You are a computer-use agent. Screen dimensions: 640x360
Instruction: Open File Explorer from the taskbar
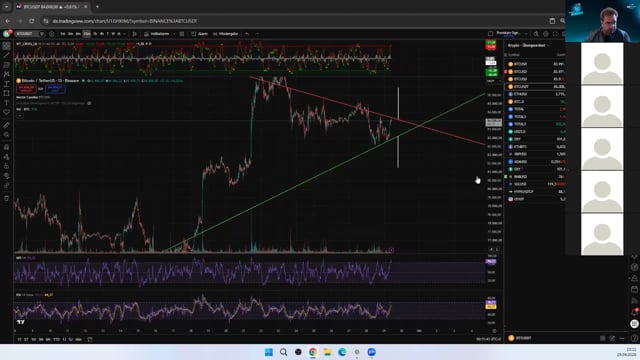point(327,352)
